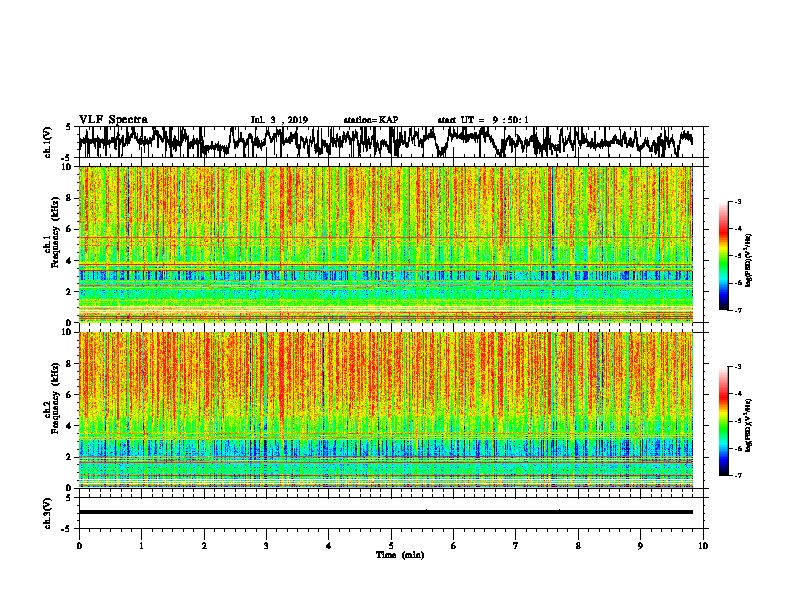Click the "VLF Spectra" plot title
This screenshot has height=612, width=792.
tap(113, 120)
